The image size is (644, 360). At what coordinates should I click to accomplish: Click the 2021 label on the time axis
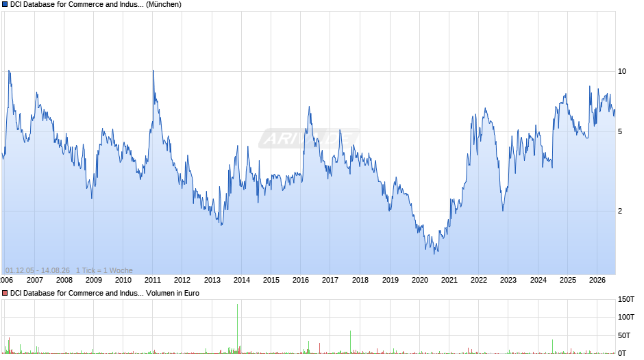click(449, 280)
